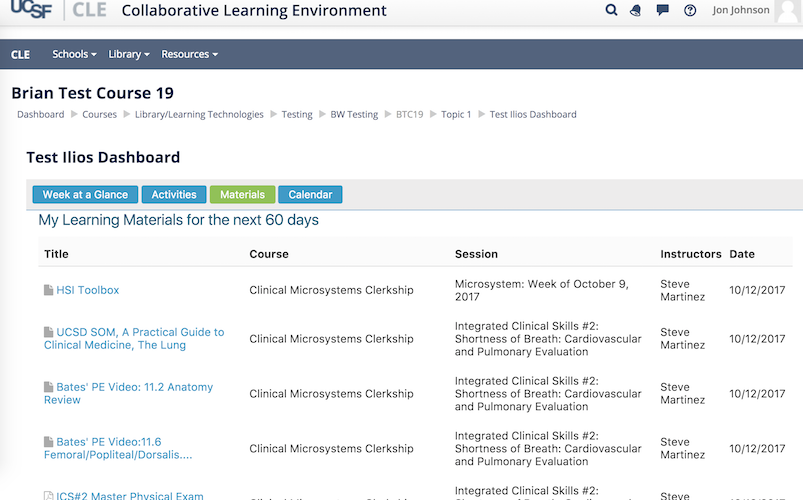Open the messages chat bubble icon
Screen dimensions: 803x500
662,11
